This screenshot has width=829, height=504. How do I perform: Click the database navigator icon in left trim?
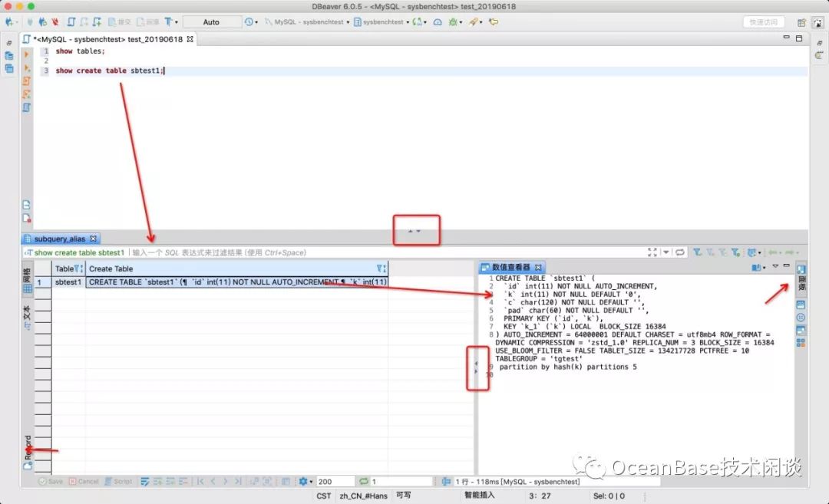click(x=9, y=55)
